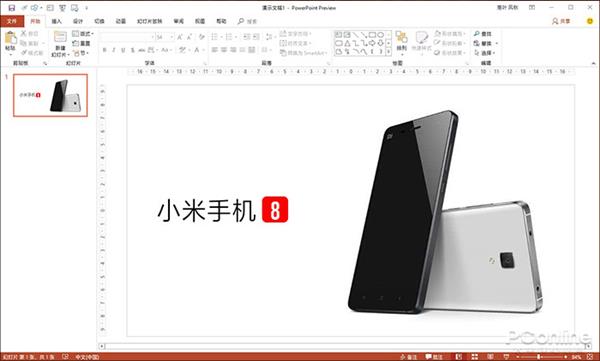Click the feedback smiley face icon
600x361 pixels.
(x=590, y=21)
